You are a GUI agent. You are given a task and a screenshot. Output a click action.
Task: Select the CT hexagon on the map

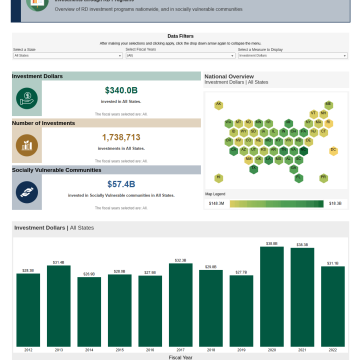pos(324,132)
